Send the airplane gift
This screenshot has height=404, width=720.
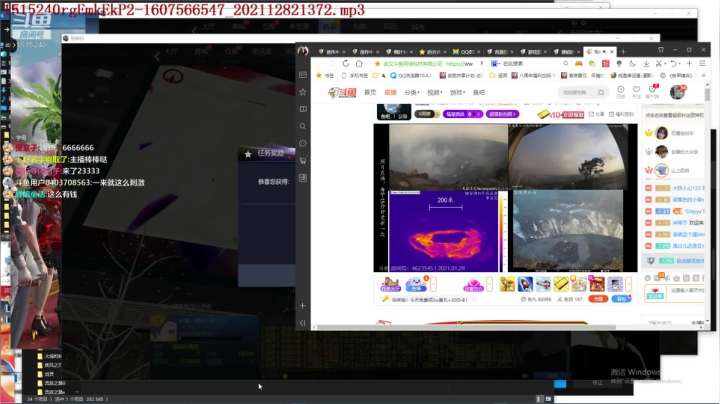(543, 284)
